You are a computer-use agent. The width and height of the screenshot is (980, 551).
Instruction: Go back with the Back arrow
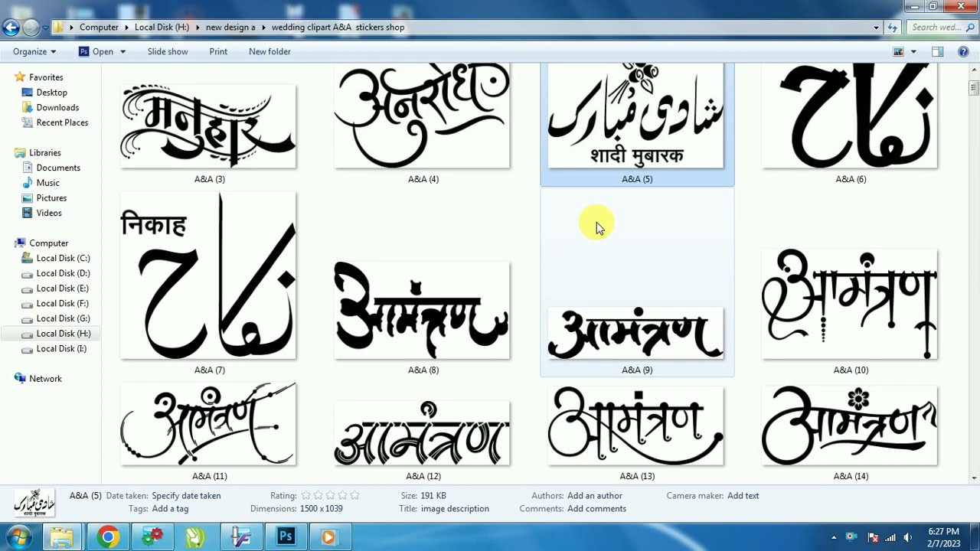click(11, 28)
